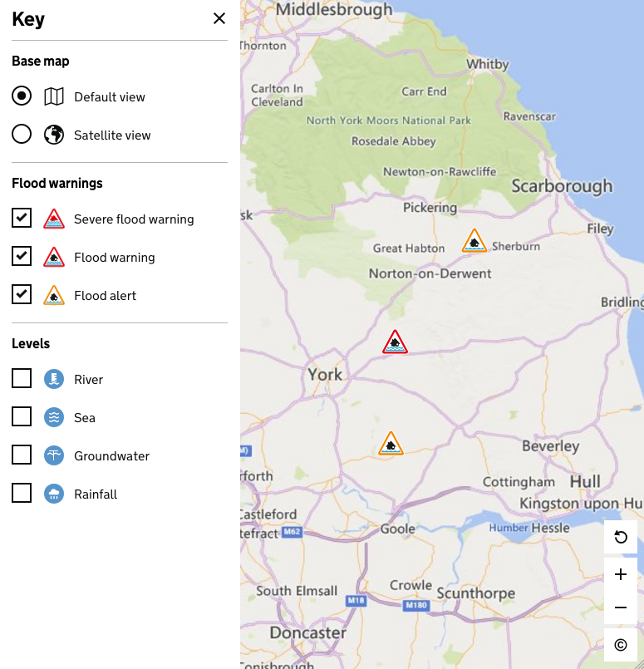Close the Key panel
This screenshot has height=669, width=644.
pos(219,18)
